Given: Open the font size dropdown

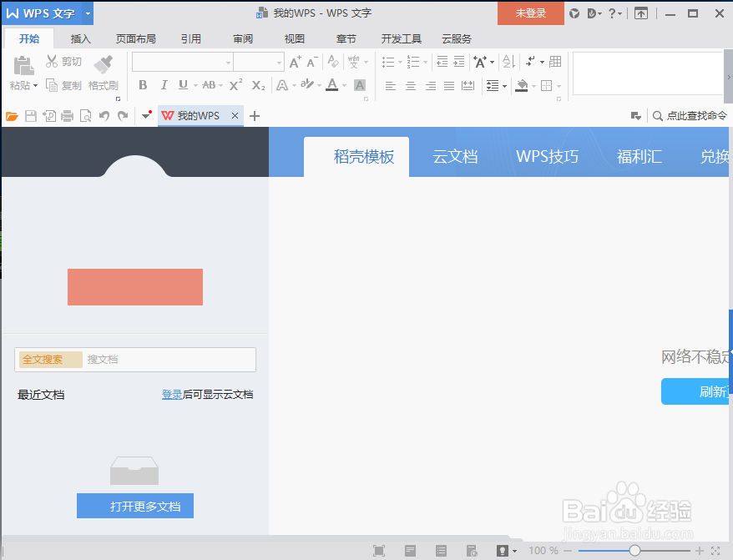Looking at the screenshot, I should coord(279,62).
